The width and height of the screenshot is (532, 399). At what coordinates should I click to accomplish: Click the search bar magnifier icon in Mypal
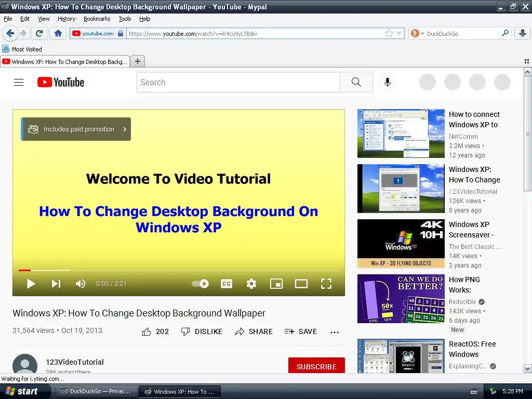[505, 33]
